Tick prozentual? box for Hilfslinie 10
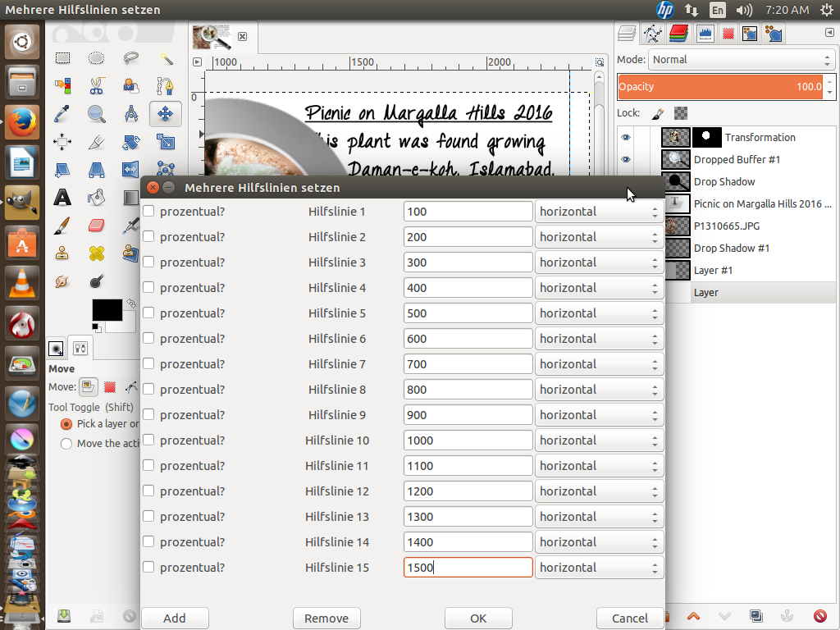Image resolution: width=840 pixels, height=630 pixels. pyautogui.click(x=148, y=441)
